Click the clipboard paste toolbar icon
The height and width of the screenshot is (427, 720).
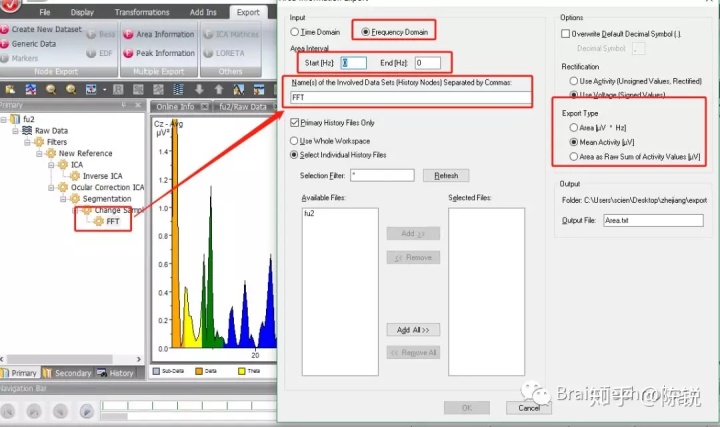pos(10,89)
